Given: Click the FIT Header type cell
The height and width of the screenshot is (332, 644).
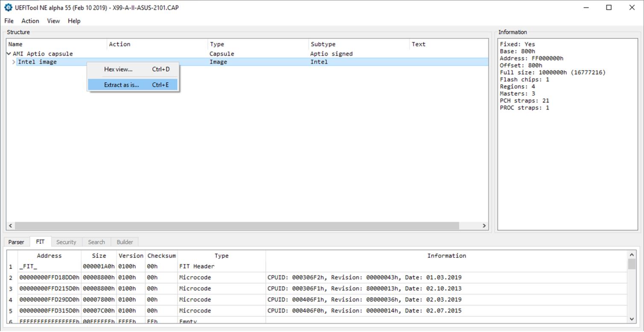Looking at the screenshot, I should tap(221, 266).
